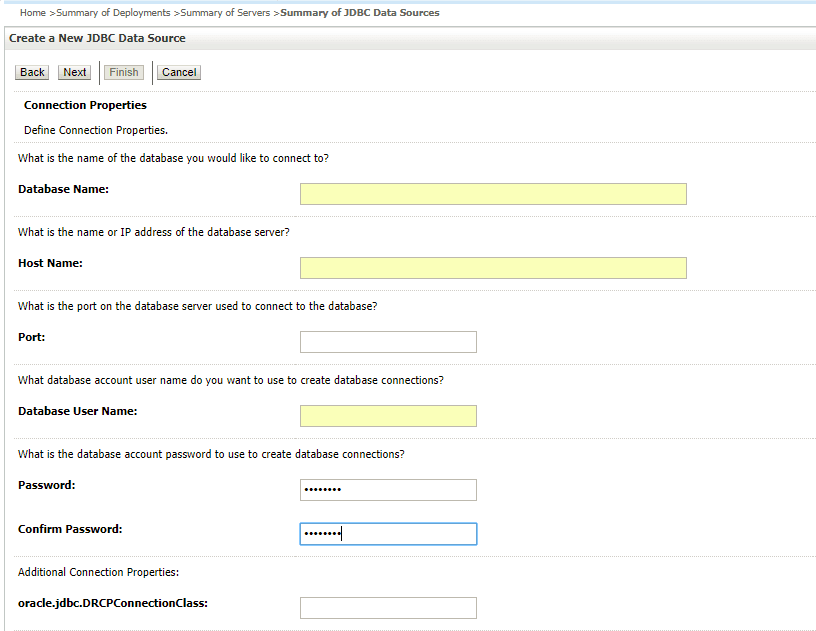Focus the Database Name text field
This screenshot has height=631, width=816.
point(493,194)
